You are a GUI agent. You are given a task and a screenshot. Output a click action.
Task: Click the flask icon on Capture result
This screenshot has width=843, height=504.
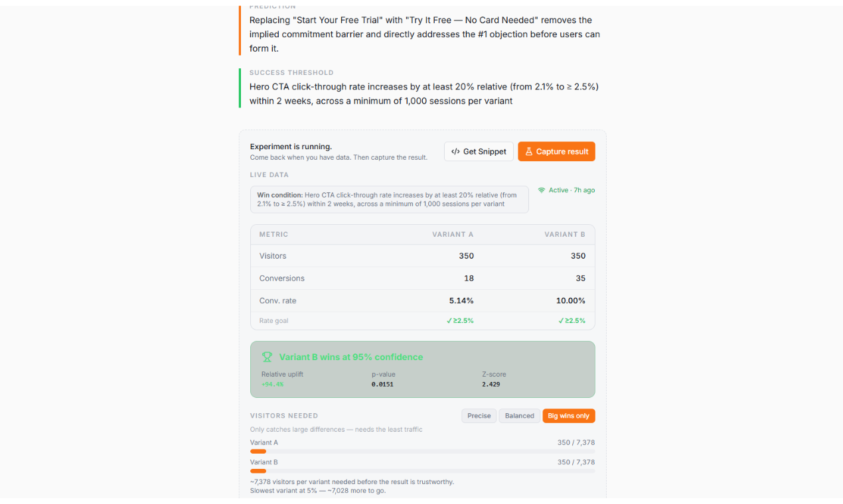[x=529, y=152]
